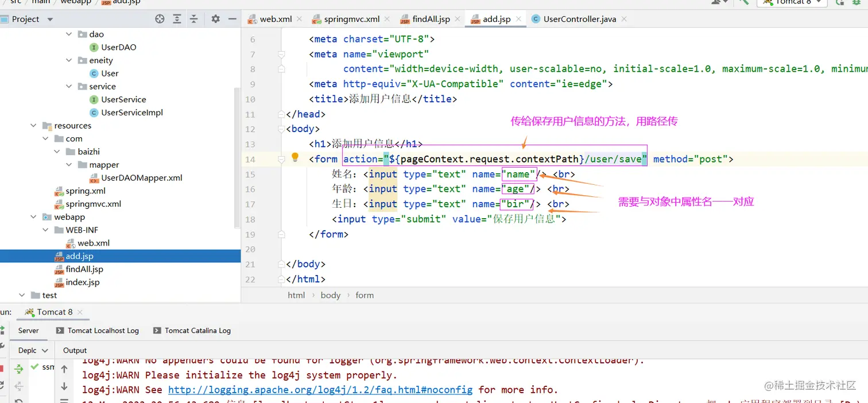Screen dimensions: 868x403
Task: Click the down arrow in Output panel
Action: point(64,386)
